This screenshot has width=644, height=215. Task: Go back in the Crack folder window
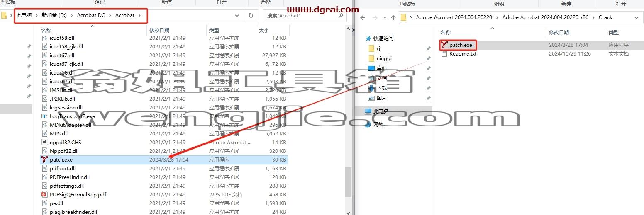(363, 17)
